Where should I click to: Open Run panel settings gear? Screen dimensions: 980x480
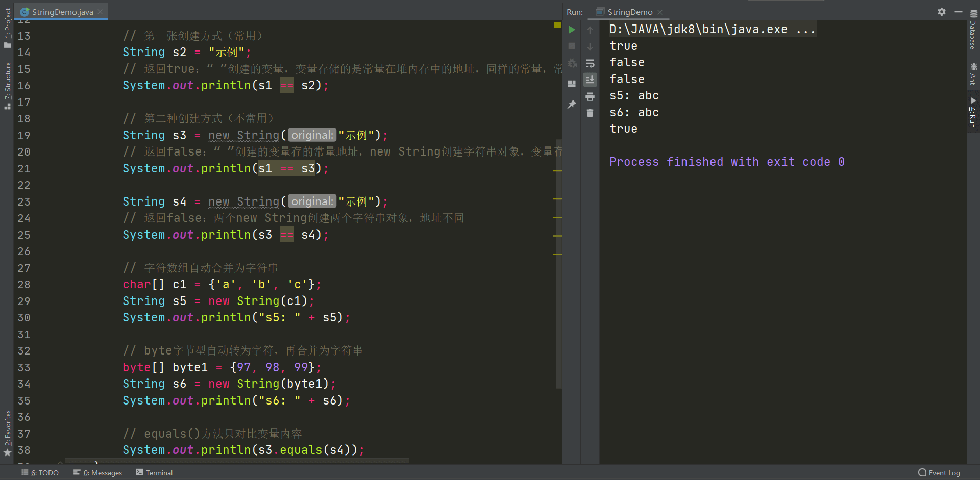[942, 12]
